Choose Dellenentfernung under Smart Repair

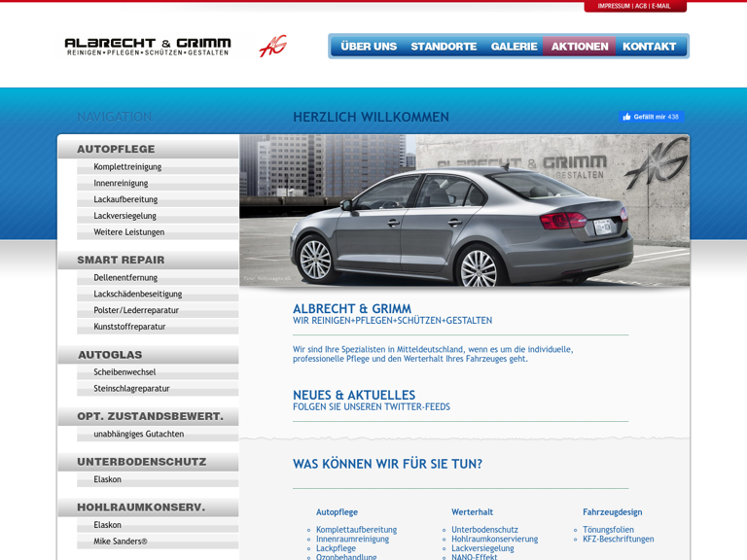coord(125,278)
